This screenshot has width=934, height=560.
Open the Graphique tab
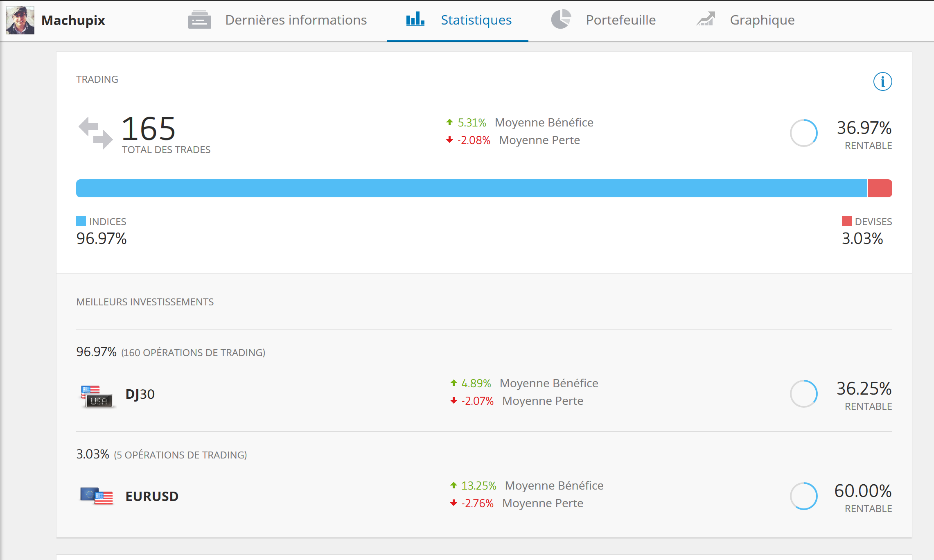(x=762, y=20)
